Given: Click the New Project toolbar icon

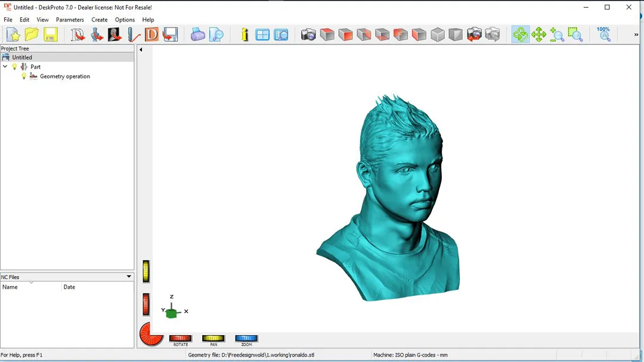Looking at the screenshot, I should tap(13, 35).
